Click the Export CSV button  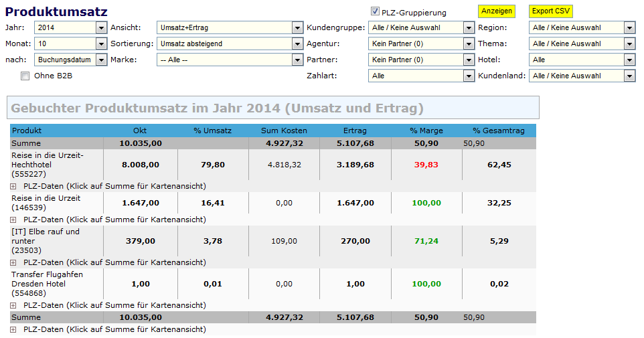coord(551,11)
